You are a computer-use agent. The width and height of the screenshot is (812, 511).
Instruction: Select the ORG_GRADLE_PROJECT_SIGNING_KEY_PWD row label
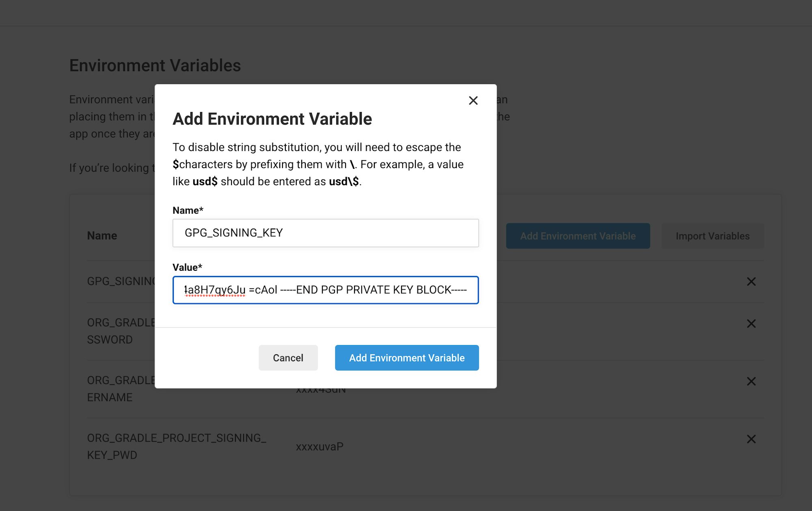tap(176, 446)
